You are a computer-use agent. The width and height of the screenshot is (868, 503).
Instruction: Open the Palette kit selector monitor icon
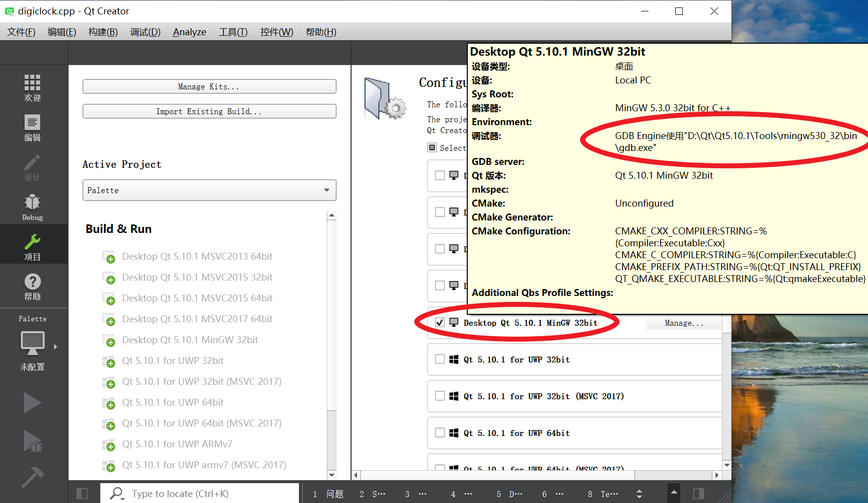(32, 344)
